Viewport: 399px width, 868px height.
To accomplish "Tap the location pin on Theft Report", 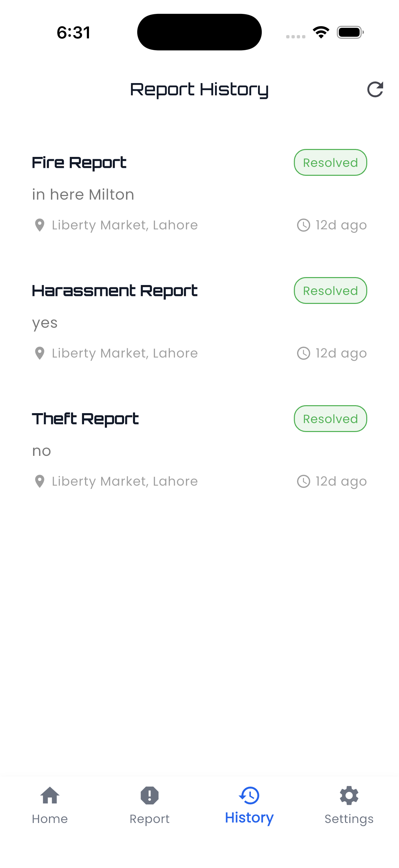I will 40,481.
